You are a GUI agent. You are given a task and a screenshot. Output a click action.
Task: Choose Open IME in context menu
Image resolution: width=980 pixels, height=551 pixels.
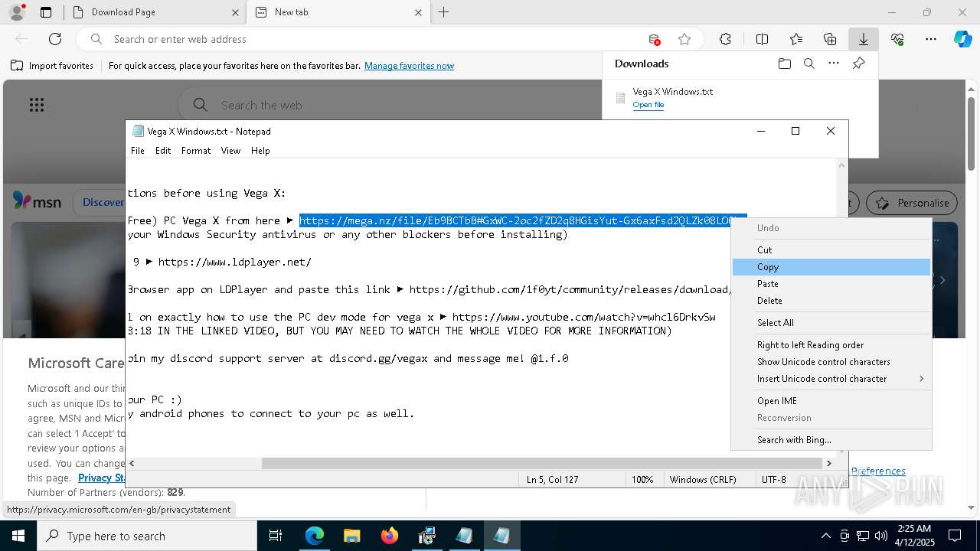coord(831,401)
